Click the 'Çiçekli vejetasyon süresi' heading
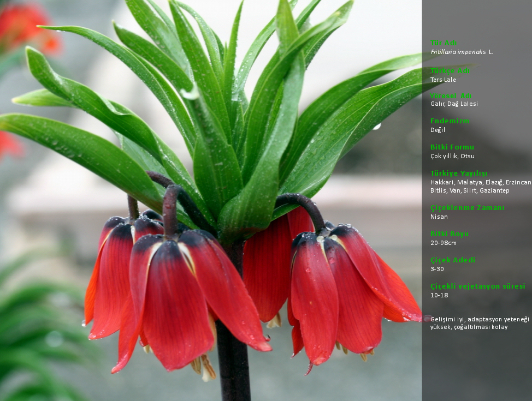The height and width of the screenshot is (401, 532). pyautogui.click(x=477, y=286)
